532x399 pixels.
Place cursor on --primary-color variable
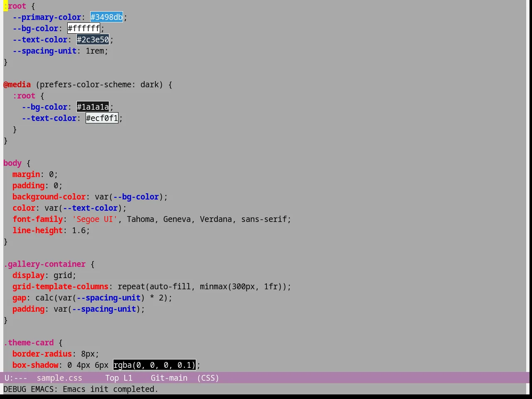click(47, 17)
